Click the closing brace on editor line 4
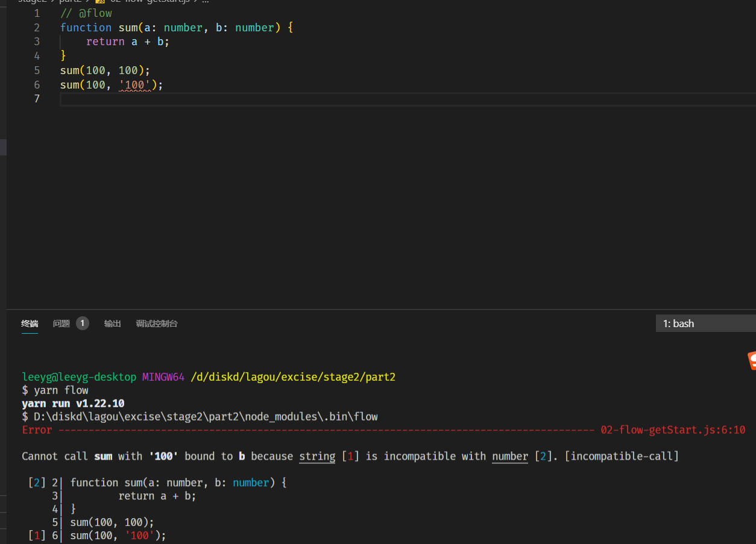Screen dimensions: 756x544 click(x=63, y=56)
